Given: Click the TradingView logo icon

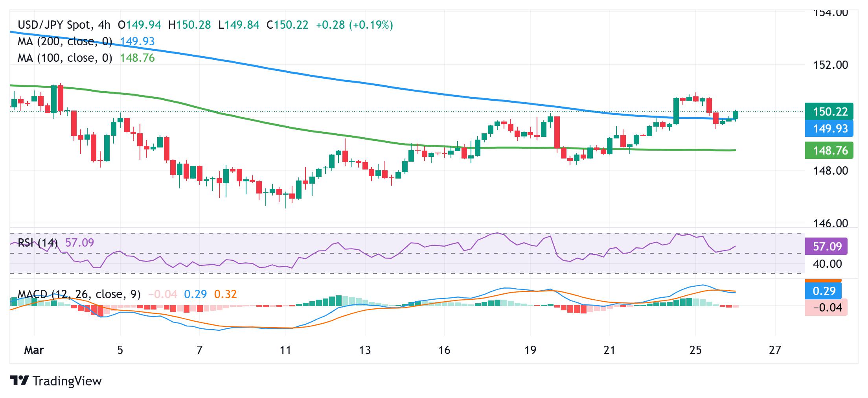Looking at the screenshot, I should click(19, 381).
